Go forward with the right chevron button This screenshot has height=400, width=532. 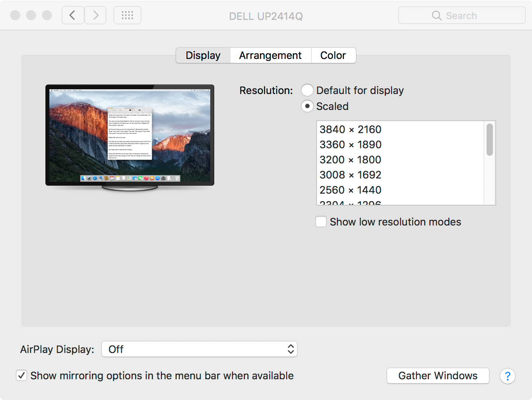tap(96, 16)
